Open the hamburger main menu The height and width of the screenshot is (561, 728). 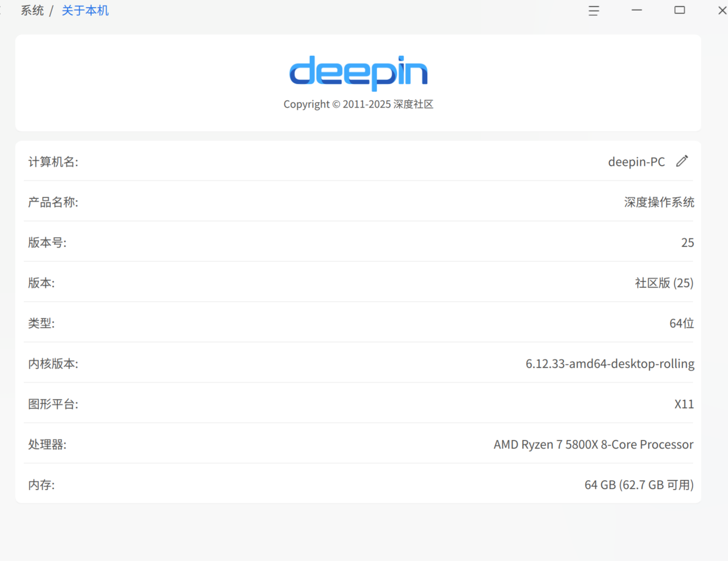[594, 11]
